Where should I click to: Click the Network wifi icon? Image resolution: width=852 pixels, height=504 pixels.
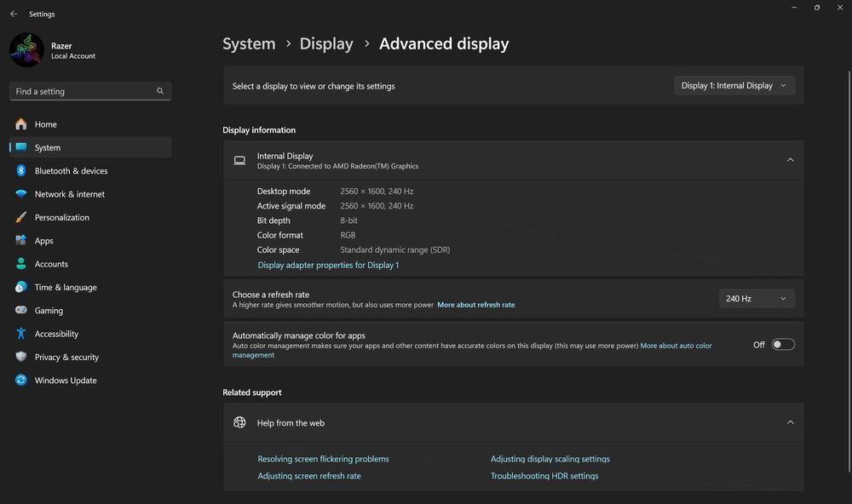pos(21,194)
